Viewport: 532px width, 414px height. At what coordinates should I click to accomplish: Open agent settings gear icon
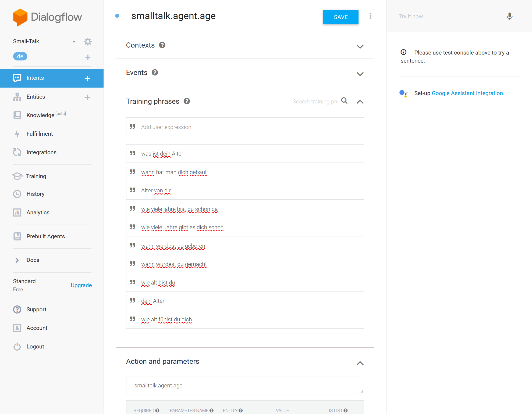(x=88, y=42)
